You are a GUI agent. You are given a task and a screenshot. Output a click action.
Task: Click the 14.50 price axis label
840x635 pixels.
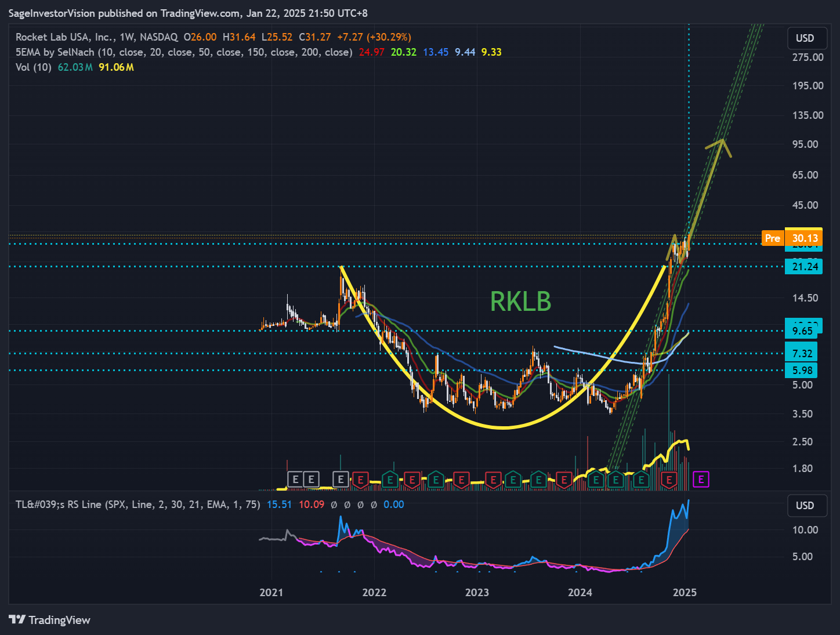coord(805,298)
